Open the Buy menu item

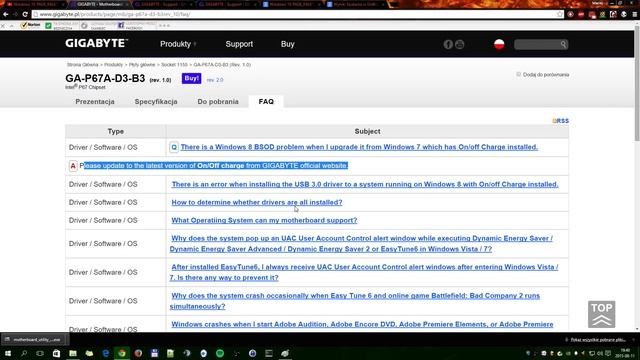coord(287,44)
